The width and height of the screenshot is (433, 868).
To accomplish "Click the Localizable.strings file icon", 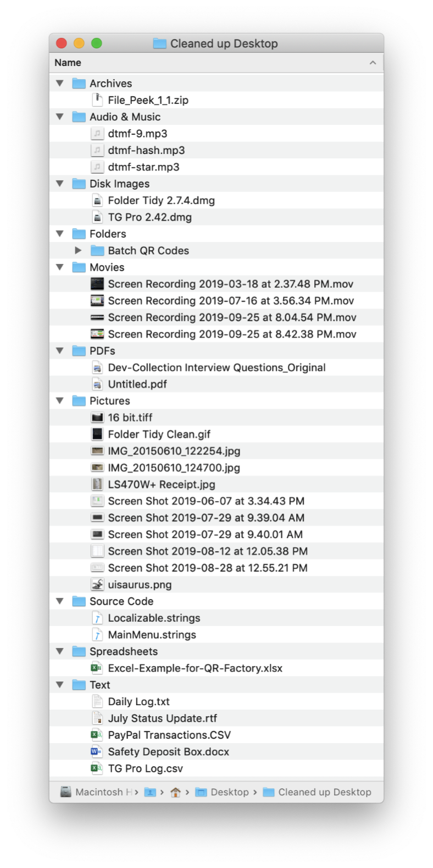I will (x=97, y=618).
